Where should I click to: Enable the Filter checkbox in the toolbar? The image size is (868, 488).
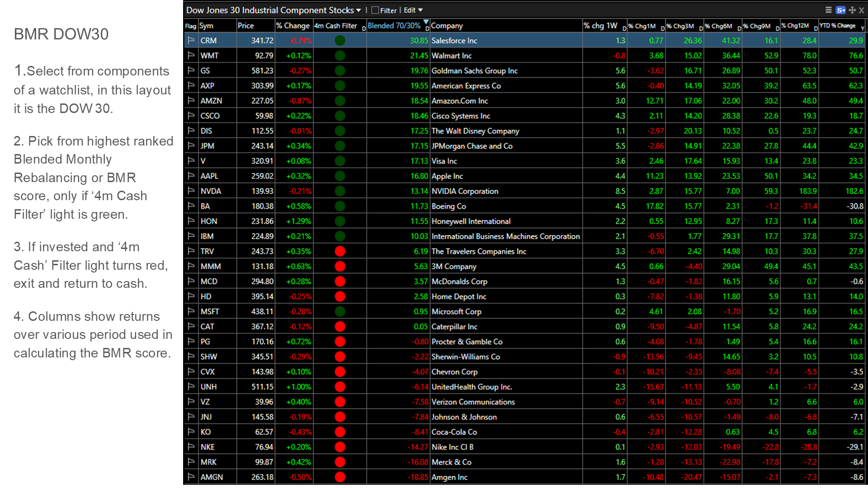(x=375, y=10)
